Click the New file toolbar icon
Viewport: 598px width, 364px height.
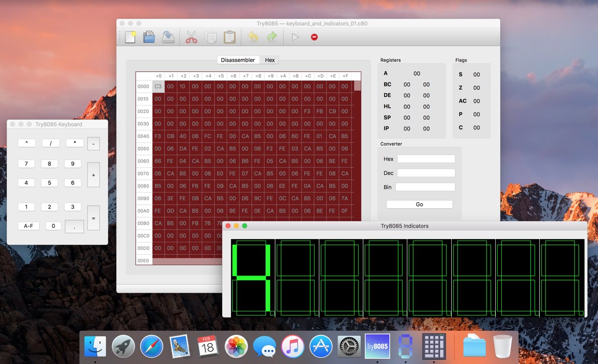(130, 37)
